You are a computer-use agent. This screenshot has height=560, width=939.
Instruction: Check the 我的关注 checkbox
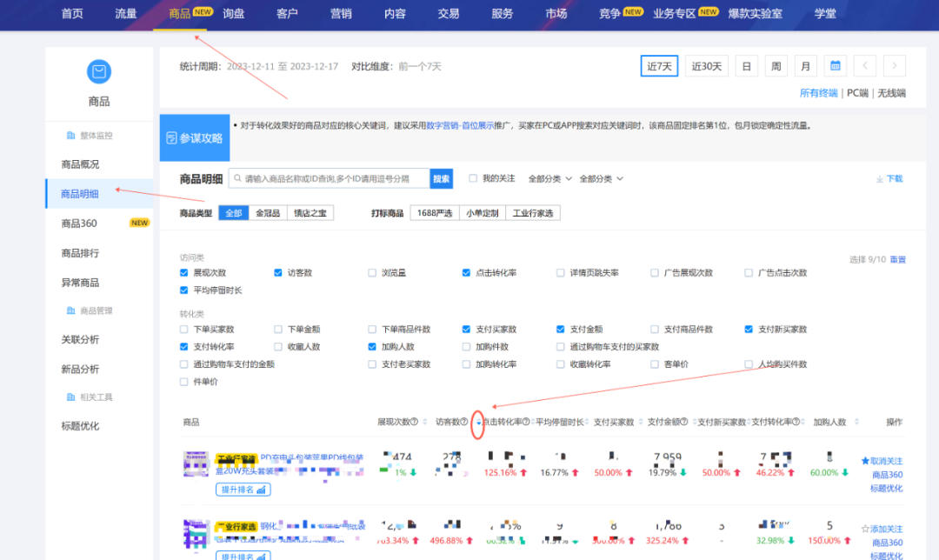473,178
